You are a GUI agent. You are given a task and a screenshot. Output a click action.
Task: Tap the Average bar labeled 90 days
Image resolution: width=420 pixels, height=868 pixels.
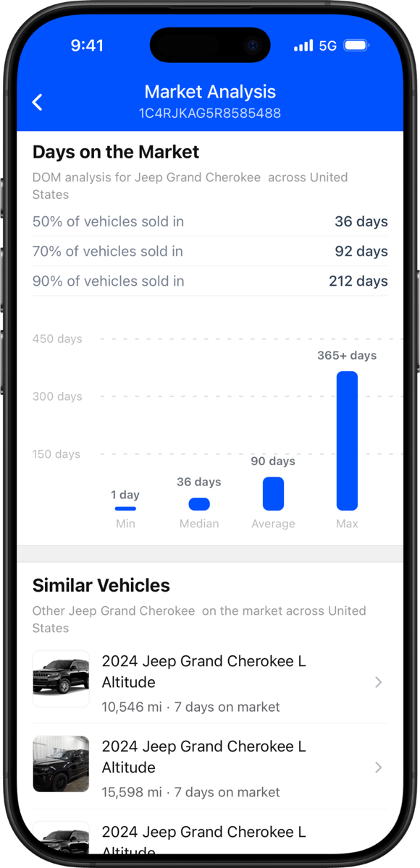(x=273, y=492)
